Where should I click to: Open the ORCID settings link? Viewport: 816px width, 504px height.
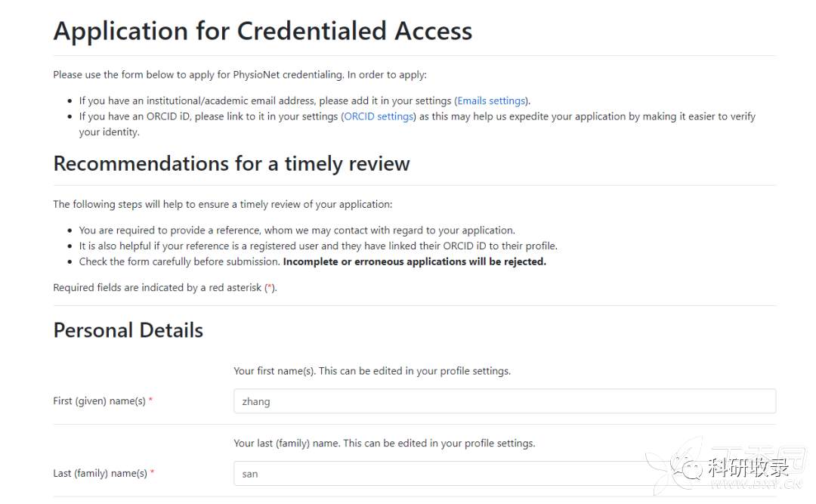point(379,116)
